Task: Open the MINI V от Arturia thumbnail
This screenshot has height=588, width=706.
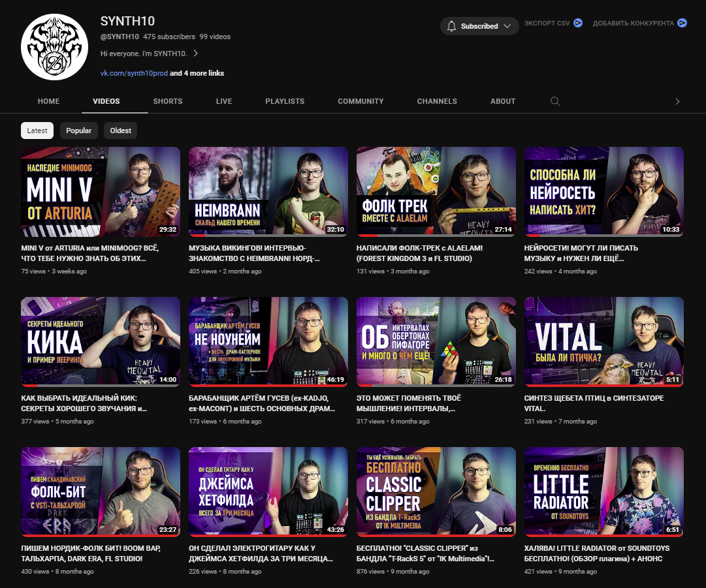Action: pos(101,192)
